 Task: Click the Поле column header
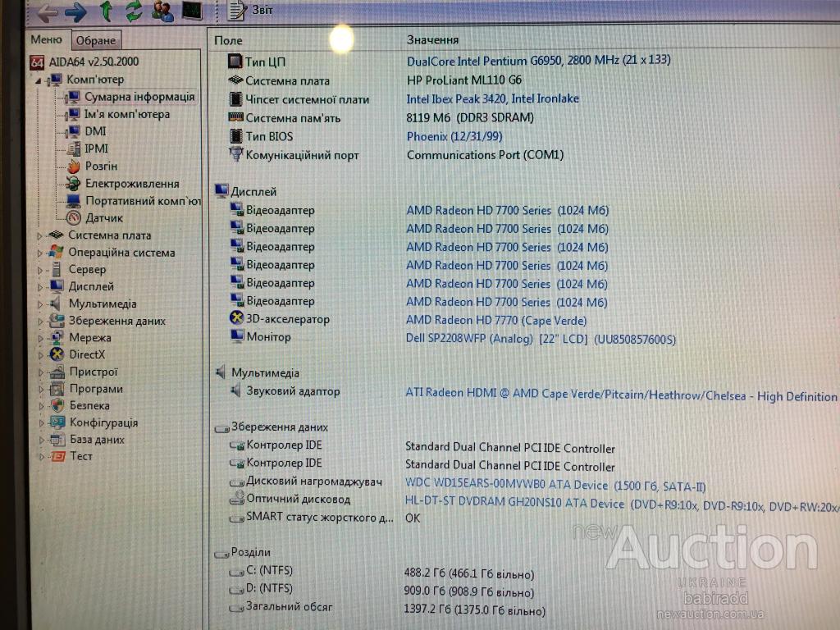click(228, 40)
